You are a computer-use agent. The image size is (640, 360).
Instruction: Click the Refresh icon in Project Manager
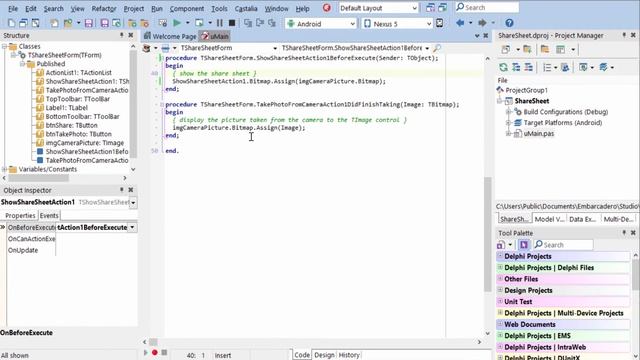pyautogui.click(x=504, y=67)
